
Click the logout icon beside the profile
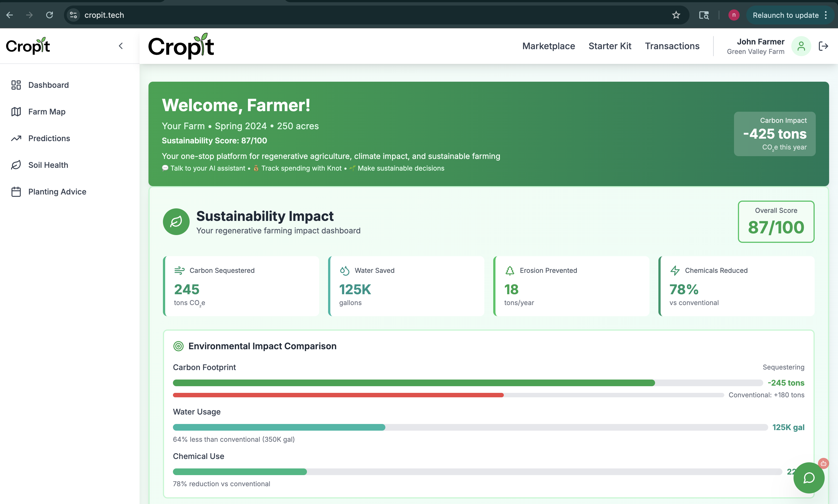click(x=823, y=46)
